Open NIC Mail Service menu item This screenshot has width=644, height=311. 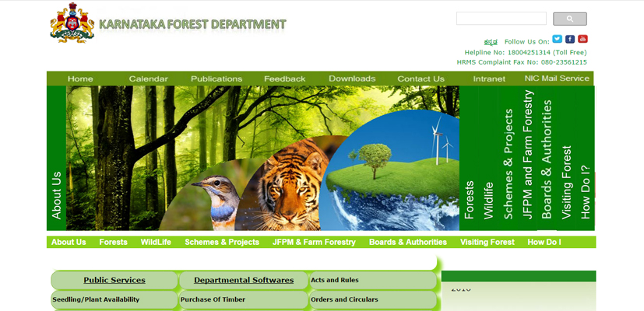click(557, 79)
